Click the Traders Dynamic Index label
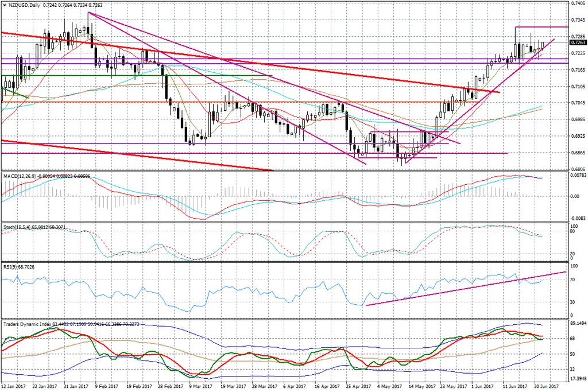The height and width of the screenshot is (392, 588). pos(28,324)
